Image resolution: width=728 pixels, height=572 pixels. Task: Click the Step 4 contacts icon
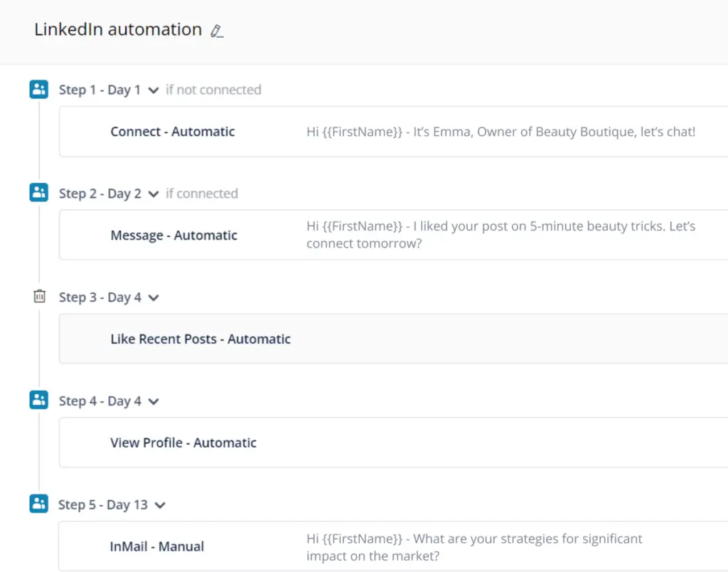pyautogui.click(x=38, y=400)
